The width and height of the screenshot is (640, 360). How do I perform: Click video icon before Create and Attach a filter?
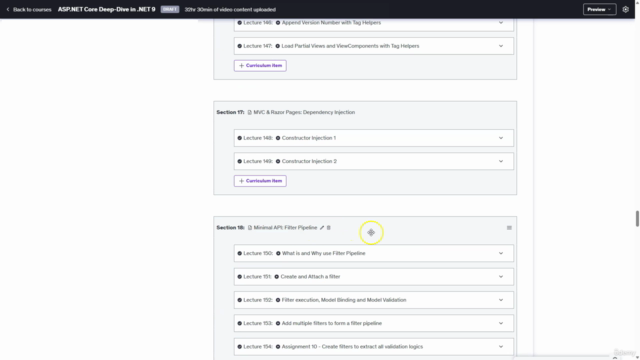click(x=277, y=277)
